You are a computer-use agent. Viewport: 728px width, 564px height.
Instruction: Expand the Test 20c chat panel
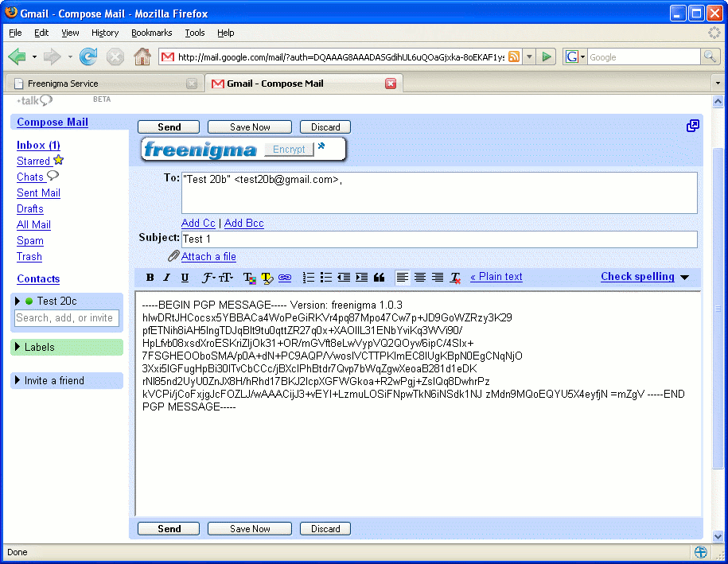pyautogui.click(x=18, y=301)
